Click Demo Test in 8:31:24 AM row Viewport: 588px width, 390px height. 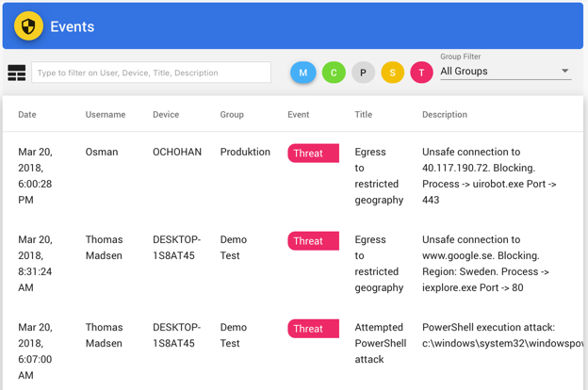234,248
